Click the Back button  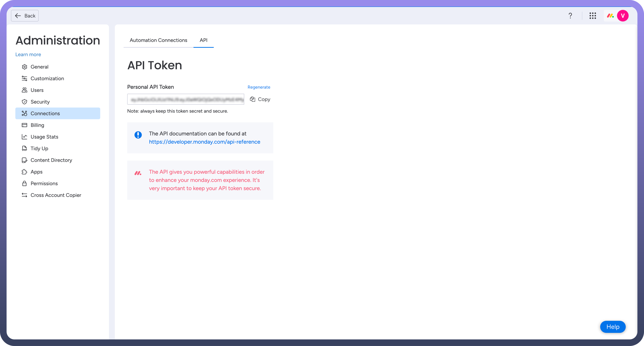25,16
